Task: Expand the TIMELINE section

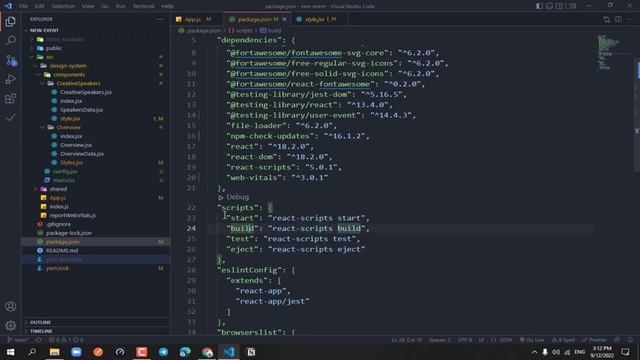Action: click(x=41, y=331)
